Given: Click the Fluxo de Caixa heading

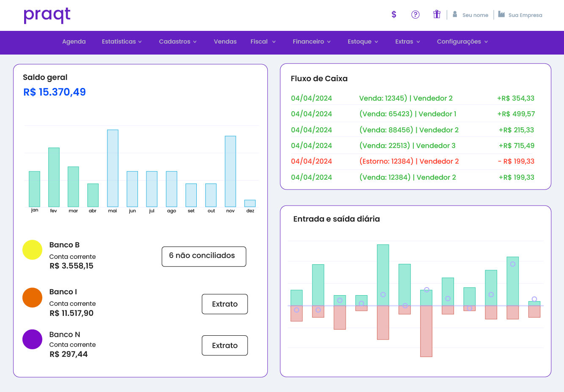Looking at the screenshot, I should coord(319,79).
